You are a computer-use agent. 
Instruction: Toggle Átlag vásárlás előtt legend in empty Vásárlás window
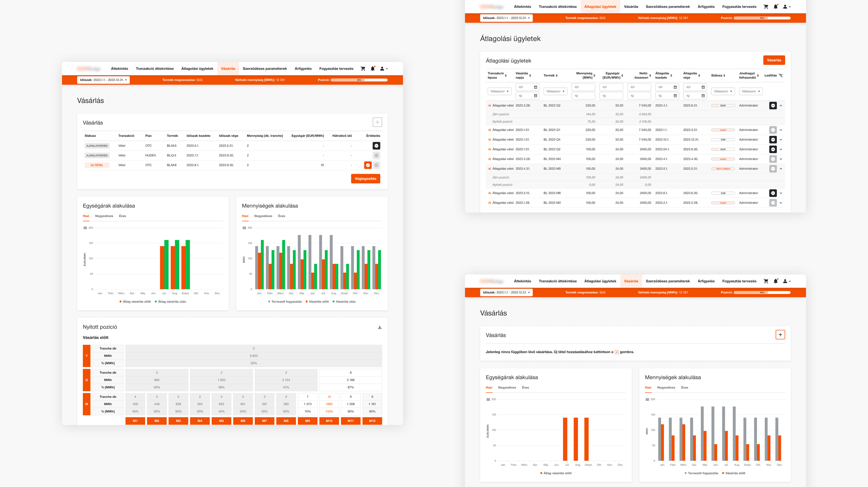point(556,473)
